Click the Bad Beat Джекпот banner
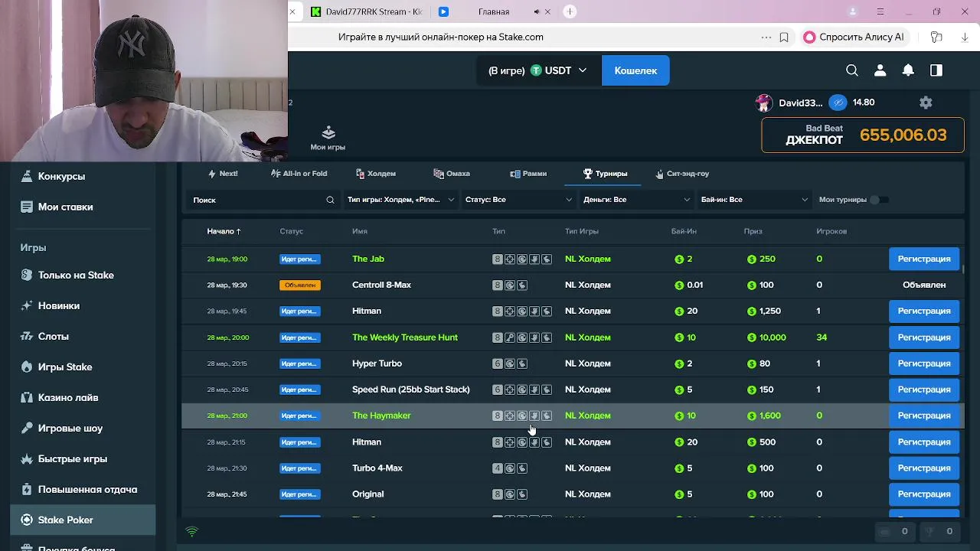The width and height of the screenshot is (980, 551). (x=863, y=135)
